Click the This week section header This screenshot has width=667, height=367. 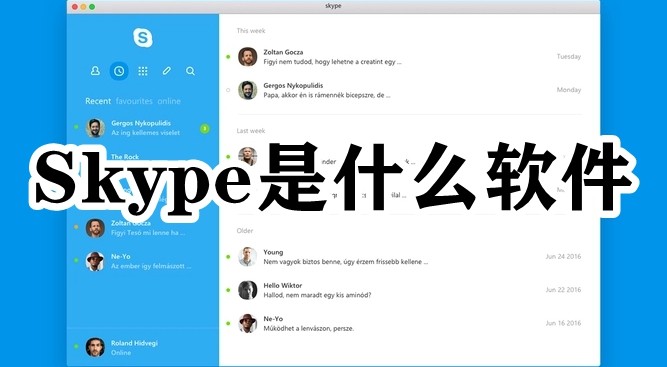[x=251, y=31]
